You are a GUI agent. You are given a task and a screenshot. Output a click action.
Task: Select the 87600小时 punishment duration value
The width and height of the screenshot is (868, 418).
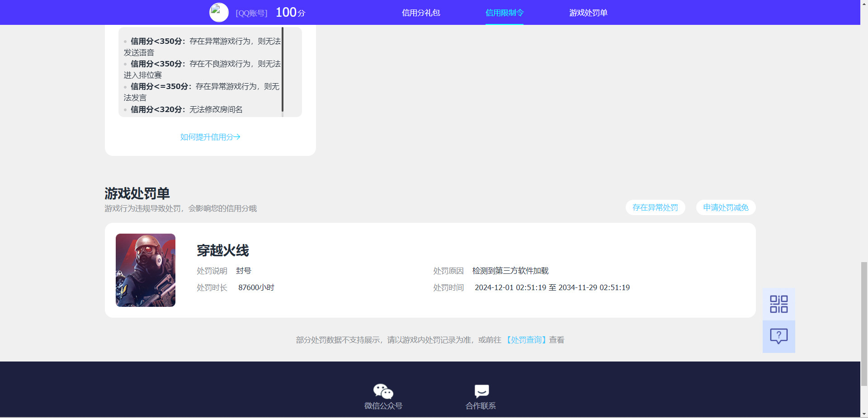click(x=256, y=287)
